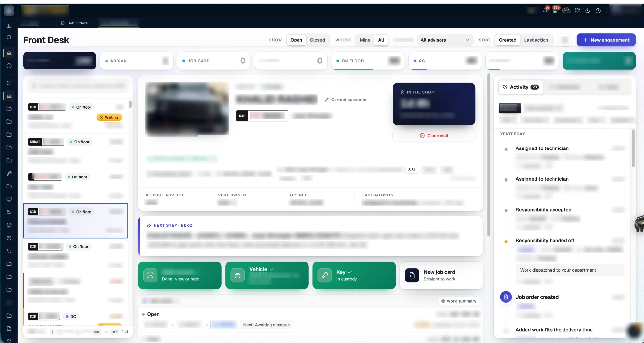
Task: Sort by Last action
Action: coord(536,40)
